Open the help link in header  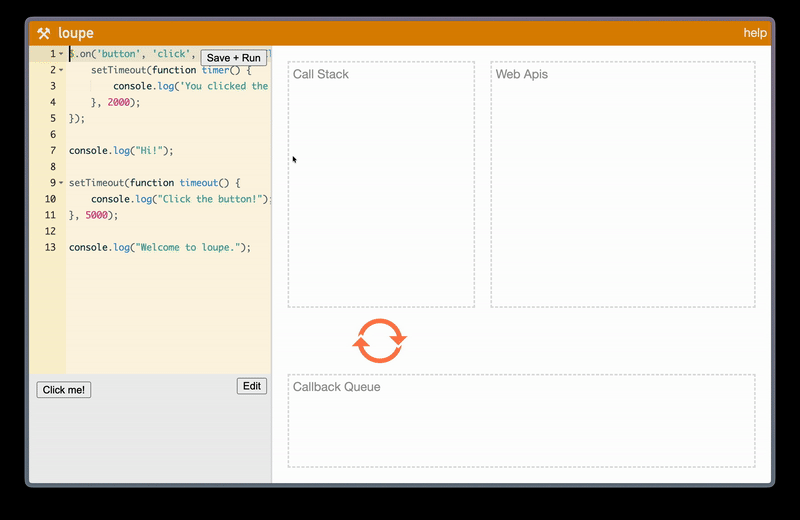point(755,33)
